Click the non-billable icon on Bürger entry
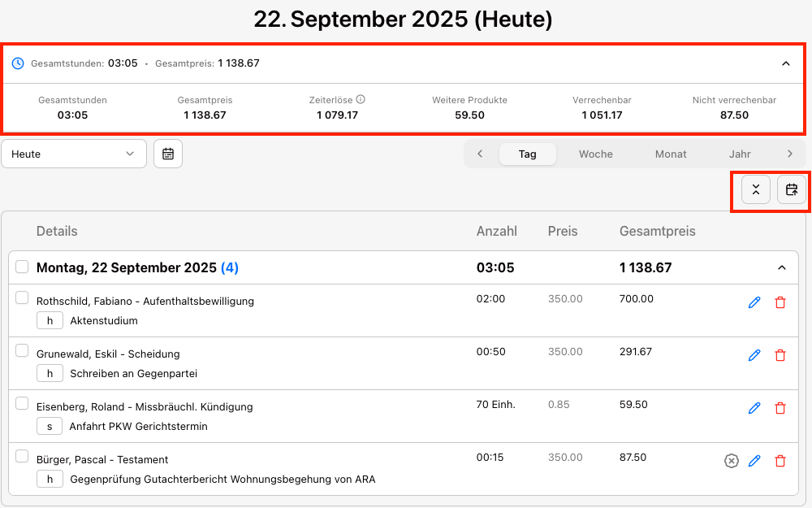Viewport: 812px width, 508px height. click(x=731, y=461)
